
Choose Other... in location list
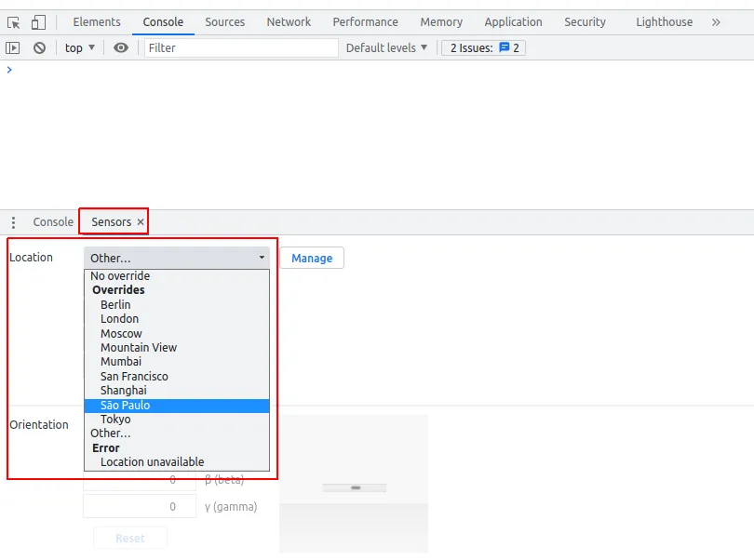pyautogui.click(x=177, y=433)
